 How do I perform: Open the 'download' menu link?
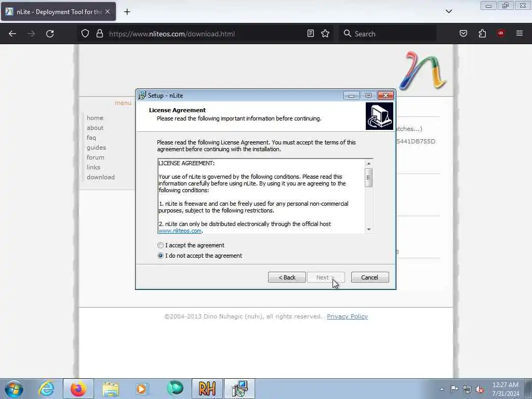click(x=101, y=177)
